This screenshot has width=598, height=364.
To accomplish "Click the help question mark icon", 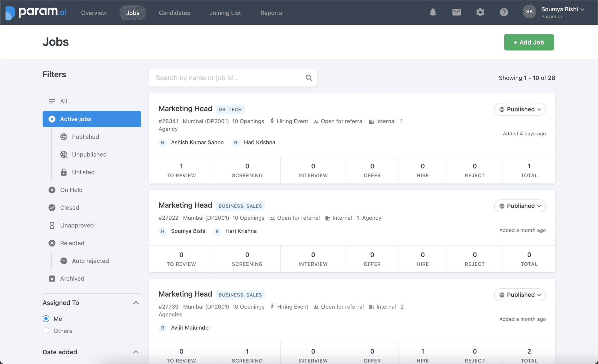I will (504, 12).
